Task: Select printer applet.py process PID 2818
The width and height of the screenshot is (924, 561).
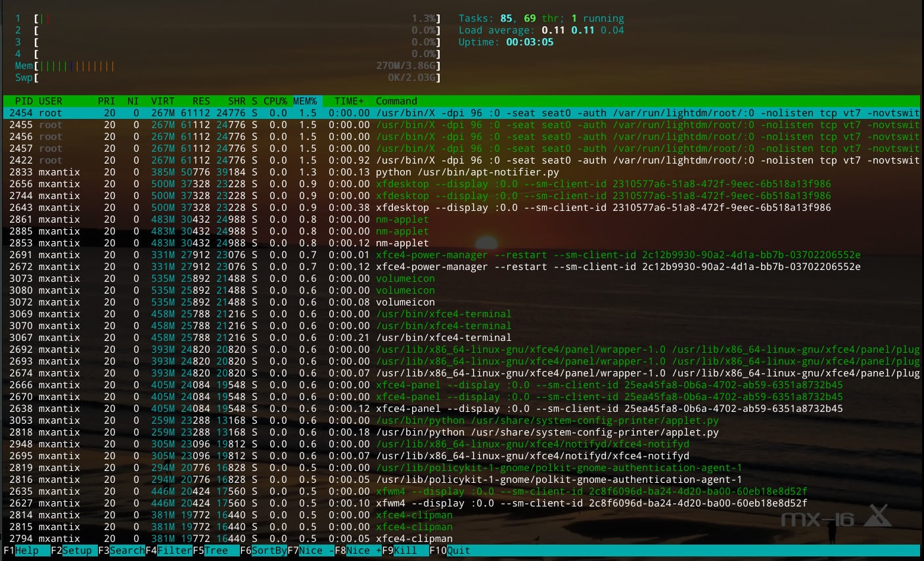Action: pyautogui.click(x=461, y=432)
